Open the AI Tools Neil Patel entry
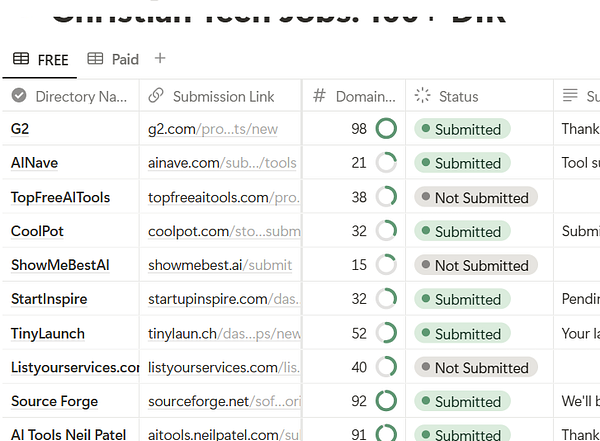This screenshot has height=441, width=600. (x=68, y=435)
